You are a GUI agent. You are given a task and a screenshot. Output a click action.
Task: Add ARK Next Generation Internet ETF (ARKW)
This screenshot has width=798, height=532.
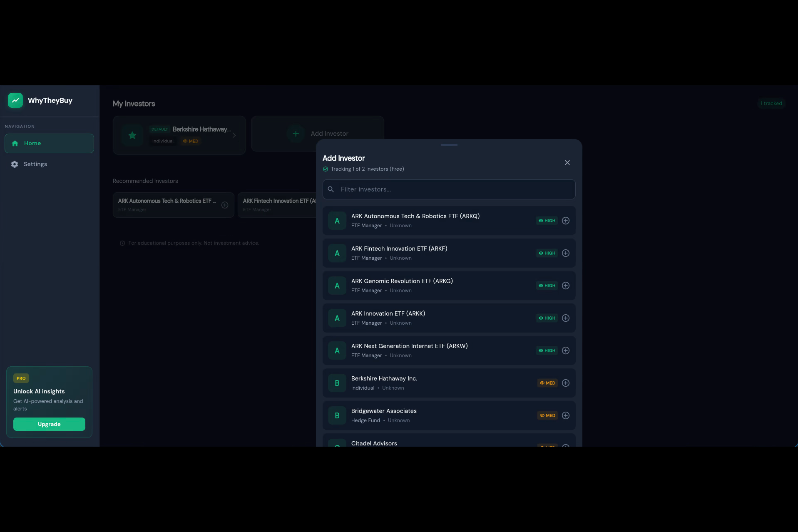[565, 351]
